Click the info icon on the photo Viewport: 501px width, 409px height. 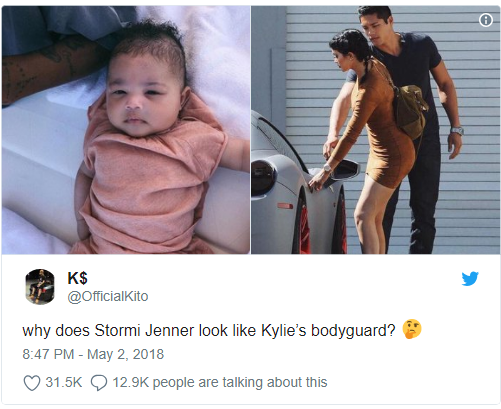(486, 20)
